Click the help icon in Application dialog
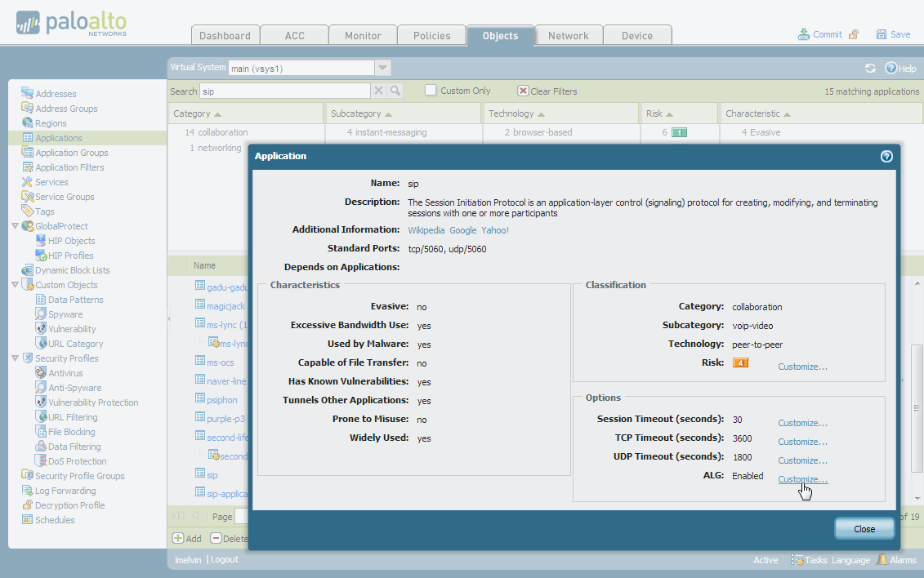This screenshot has width=924, height=578. (x=886, y=156)
